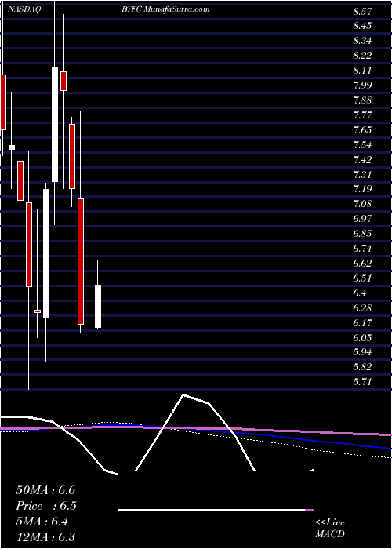Click the 6.97 price axis label
This screenshot has width=392, height=549.
tap(362, 219)
